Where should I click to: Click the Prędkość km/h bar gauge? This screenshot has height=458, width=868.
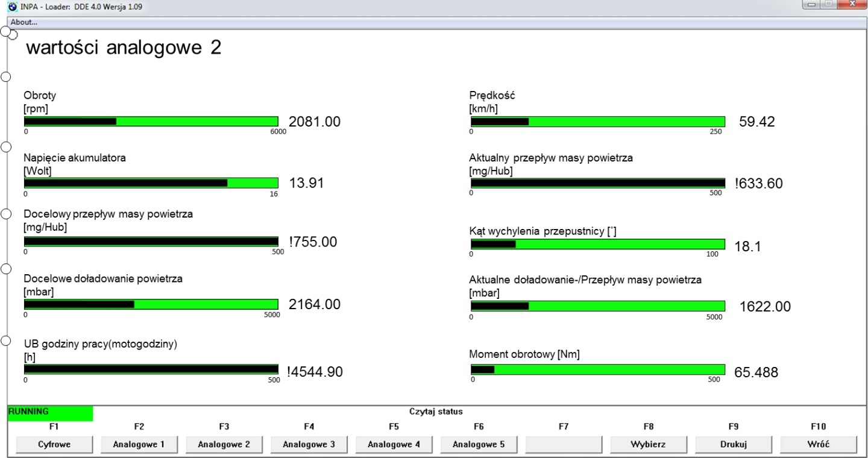pyautogui.click(x=598, y=121)
